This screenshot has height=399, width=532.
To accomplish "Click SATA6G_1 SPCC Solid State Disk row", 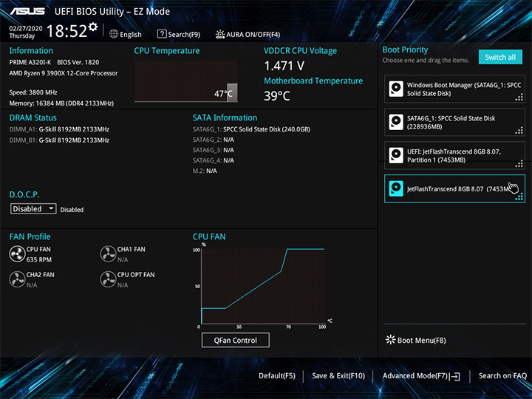I will coord(251,129).
